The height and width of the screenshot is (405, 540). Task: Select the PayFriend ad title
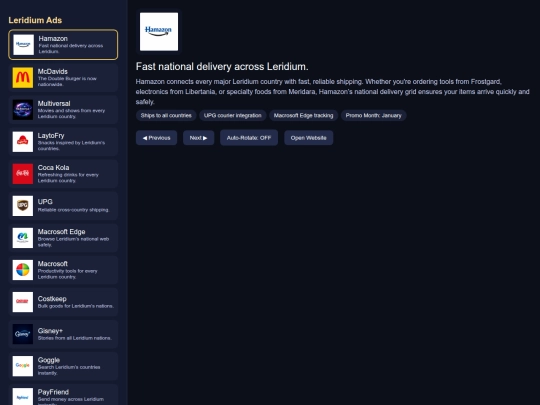[53, 392]
